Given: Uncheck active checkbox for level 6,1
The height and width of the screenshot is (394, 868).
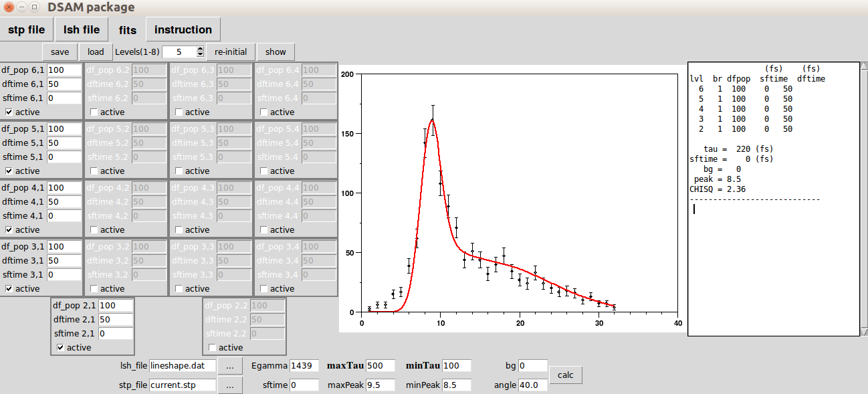Looking at the screenshot, I should click(9, 112).
